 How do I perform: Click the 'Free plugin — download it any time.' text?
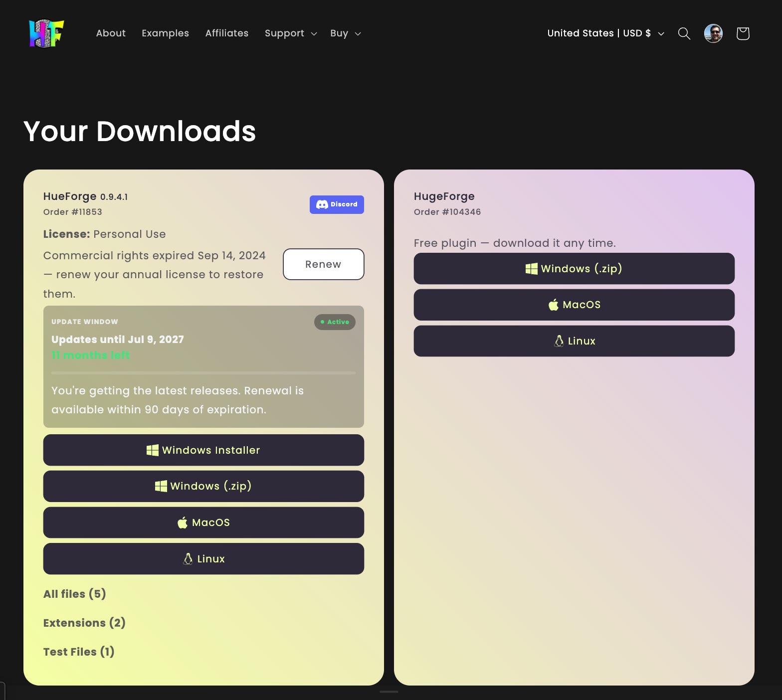(515, 243)
